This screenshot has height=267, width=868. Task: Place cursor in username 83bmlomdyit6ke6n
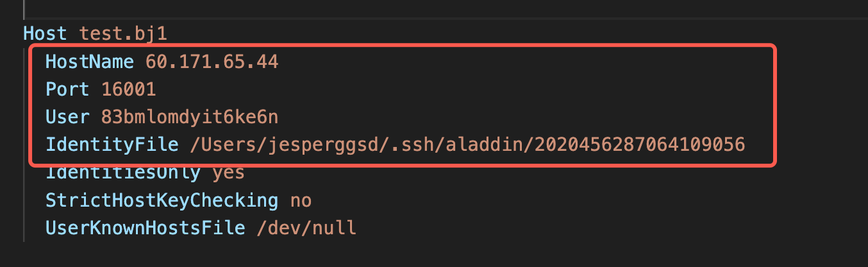(x=189, y=117)
